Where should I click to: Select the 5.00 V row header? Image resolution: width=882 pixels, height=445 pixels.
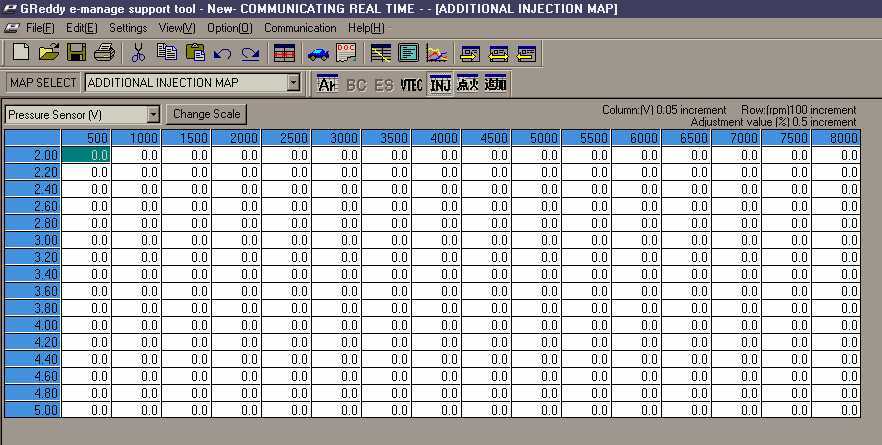coord(33,411)
